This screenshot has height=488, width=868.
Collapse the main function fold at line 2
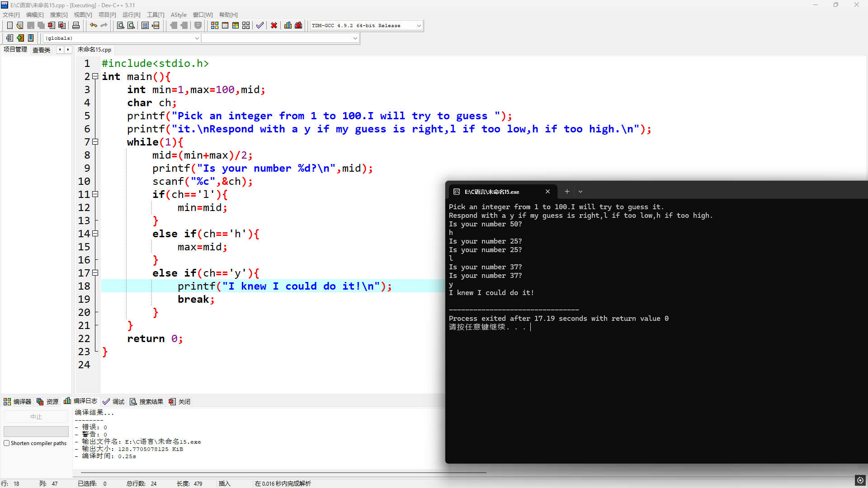[x=95, y=76]
